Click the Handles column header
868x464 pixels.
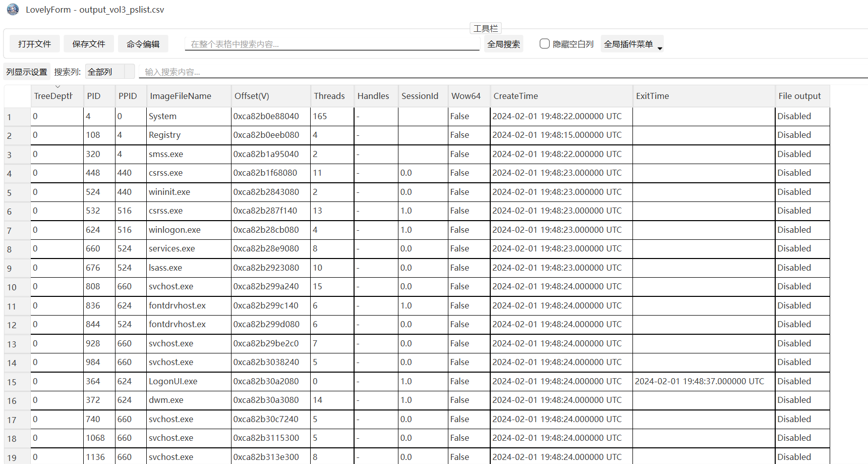tap(376, 96)
